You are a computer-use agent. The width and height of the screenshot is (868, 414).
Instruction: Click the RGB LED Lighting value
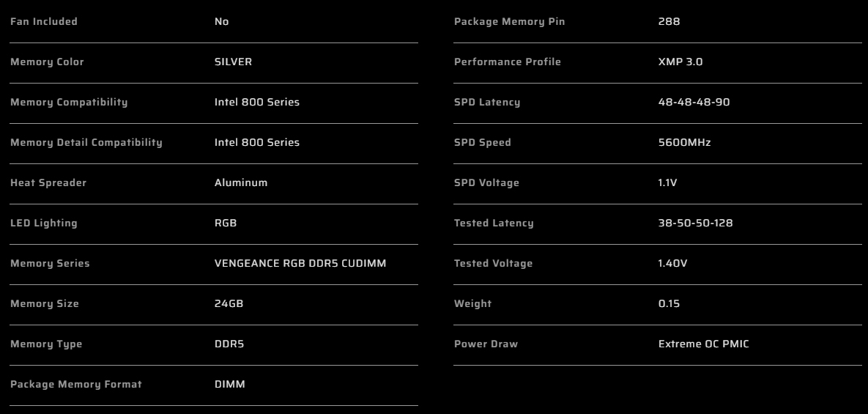[226, 223]
